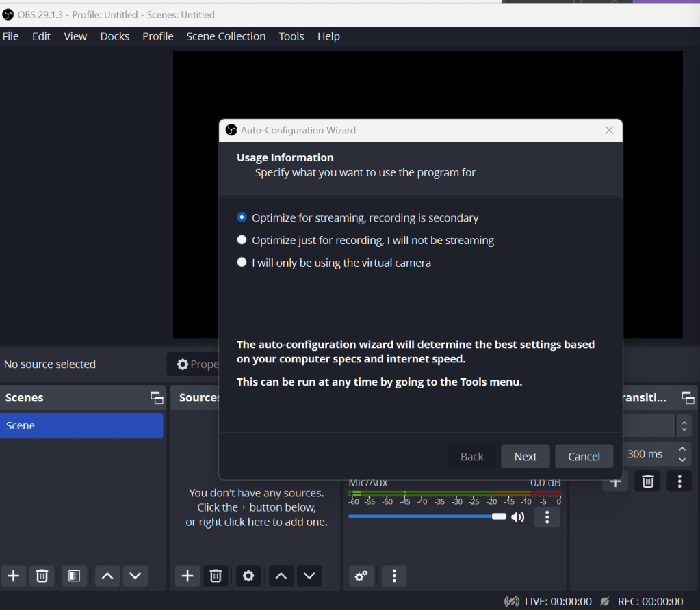This screenshot has height=610, width=700.
Task: Pop out the Scene Transitions dock icon
Action: [688, 397]
